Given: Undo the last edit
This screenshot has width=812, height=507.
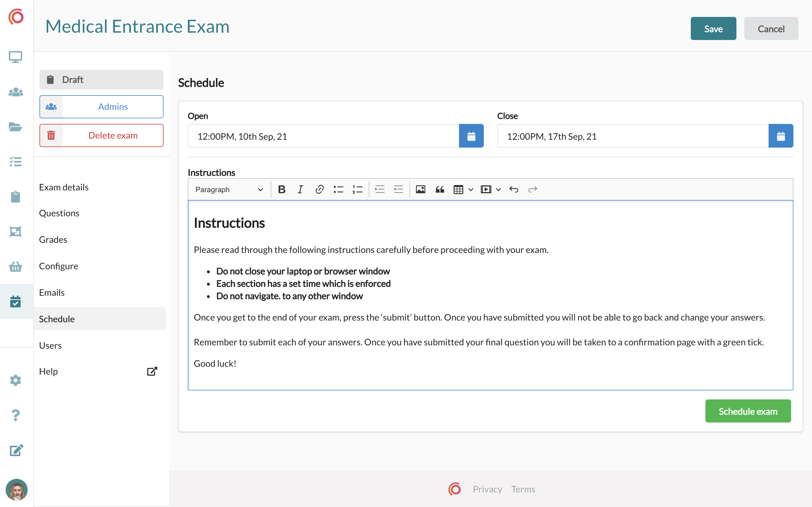Looking at the screenshot, I should [x=513, y=190].
